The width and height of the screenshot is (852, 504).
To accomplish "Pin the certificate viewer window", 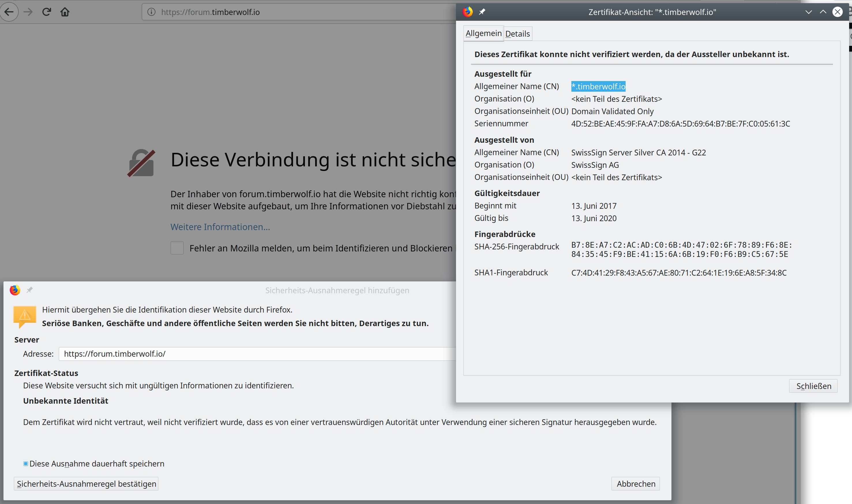I will coord(482,12).
